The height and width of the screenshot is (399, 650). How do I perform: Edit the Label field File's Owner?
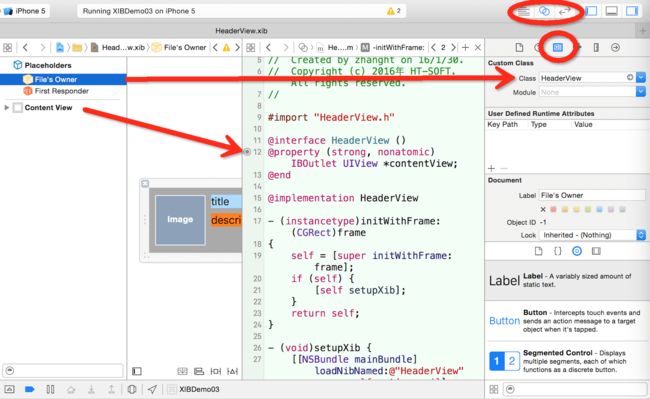[592, 195]
